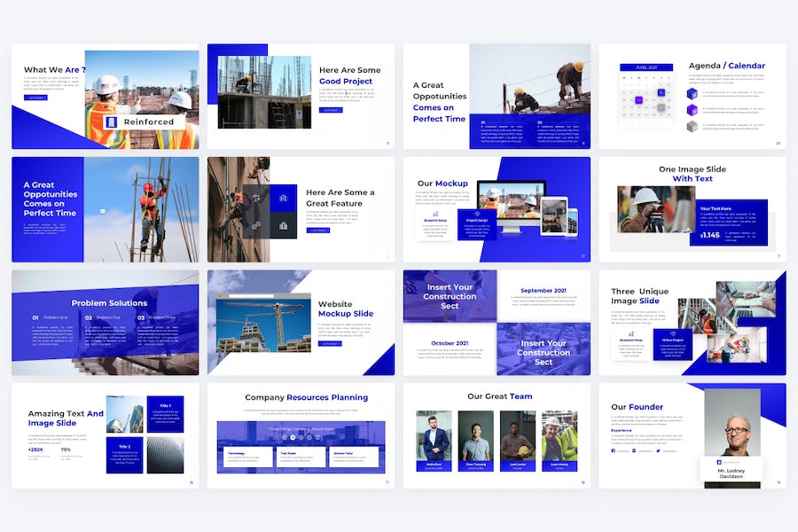
Task: Click the blue building logo beside Reinforced
Action: (x=112, y=122)
